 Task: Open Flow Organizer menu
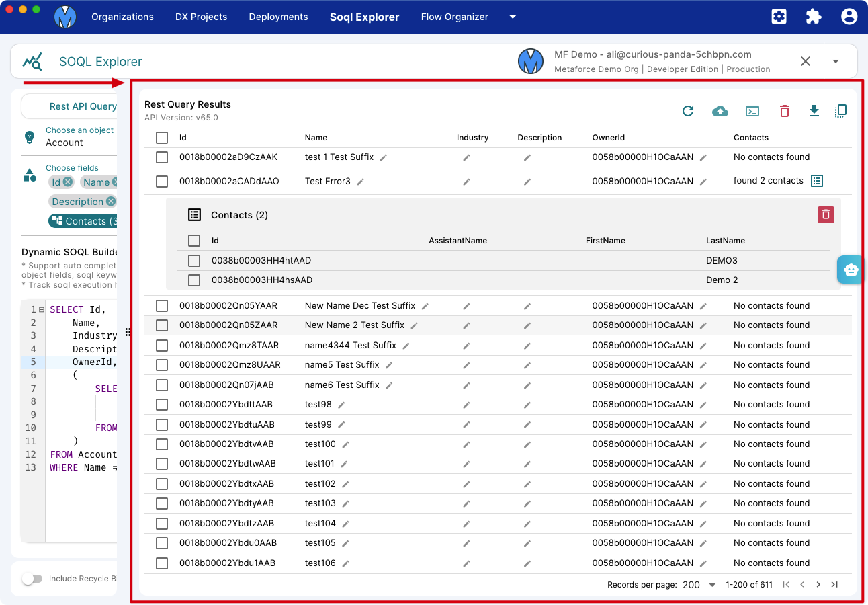pyautogui.click(x=455, y=17)
